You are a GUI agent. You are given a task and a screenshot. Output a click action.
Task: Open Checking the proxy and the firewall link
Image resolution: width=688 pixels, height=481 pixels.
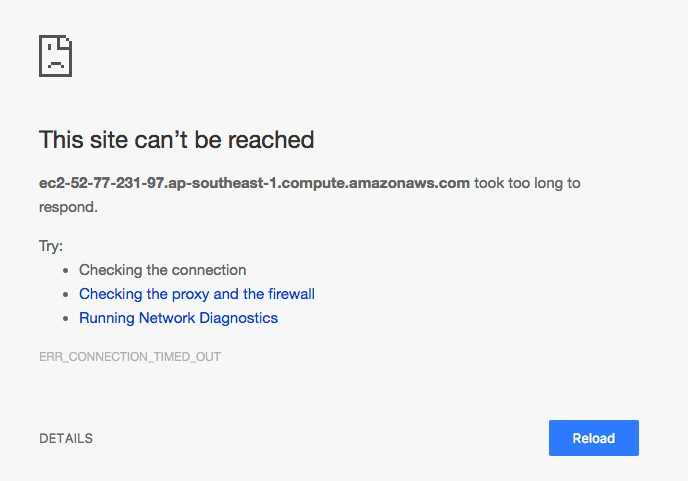click(x=197, y=294)
